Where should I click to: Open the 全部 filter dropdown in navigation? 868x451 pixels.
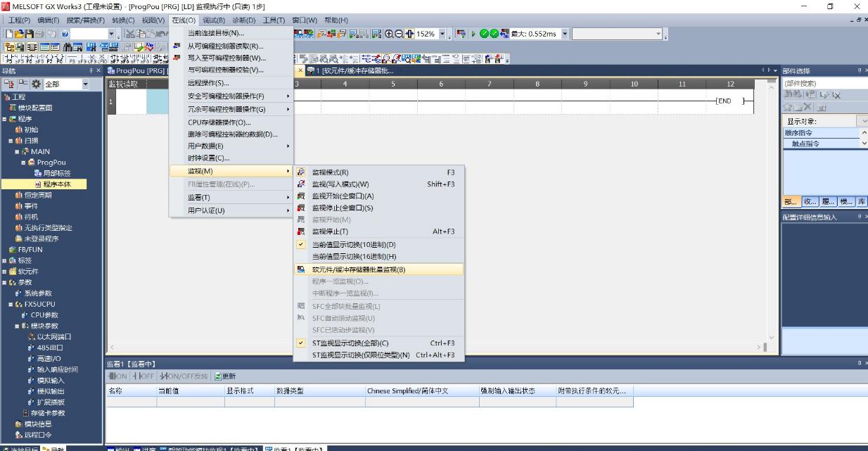click(86, 84)
